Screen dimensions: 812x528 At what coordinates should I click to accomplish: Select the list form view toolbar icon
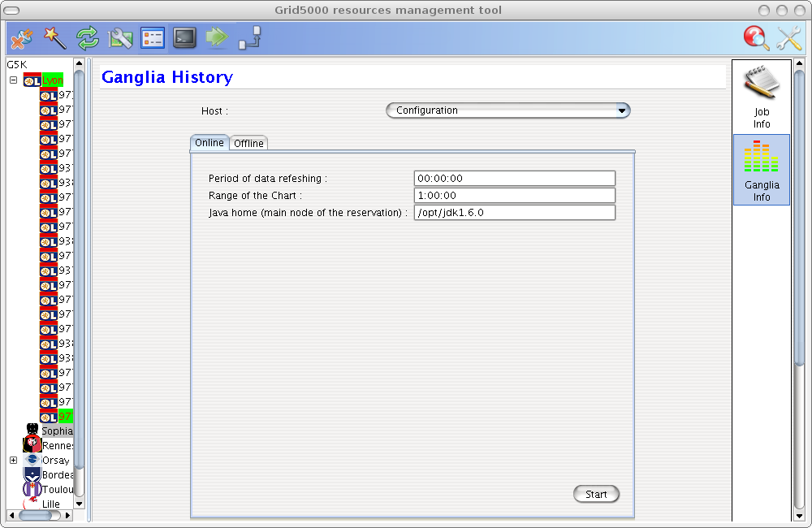click(x=153, y=38)
